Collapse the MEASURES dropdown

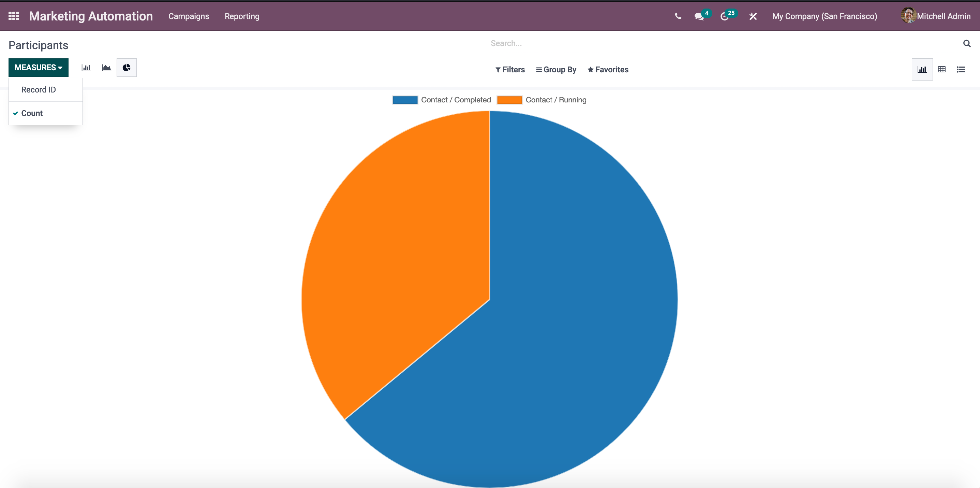[39, 68]
